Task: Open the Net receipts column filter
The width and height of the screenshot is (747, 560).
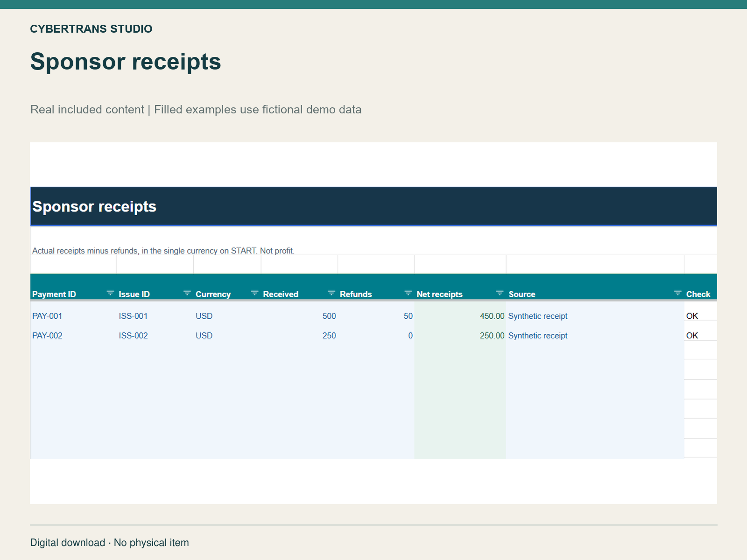Action: coord(500,293)
